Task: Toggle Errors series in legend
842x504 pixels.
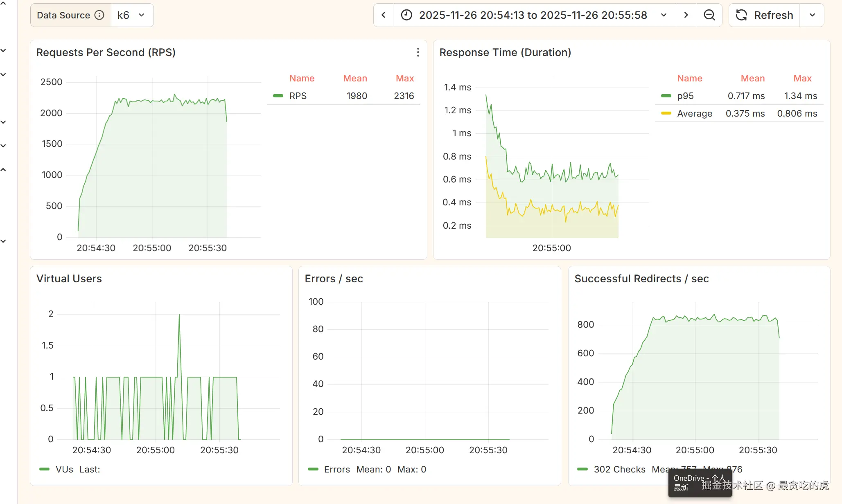Action: (x=336, y=469)
